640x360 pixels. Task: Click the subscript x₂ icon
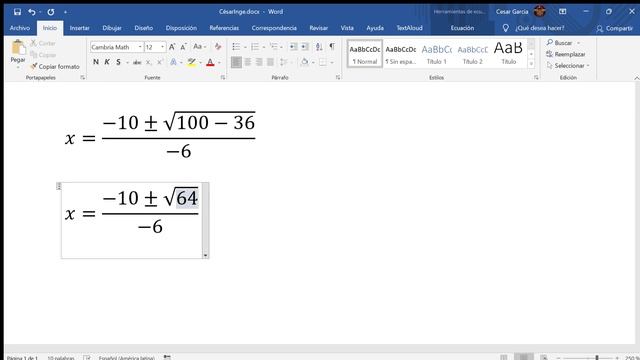point(149,62)
